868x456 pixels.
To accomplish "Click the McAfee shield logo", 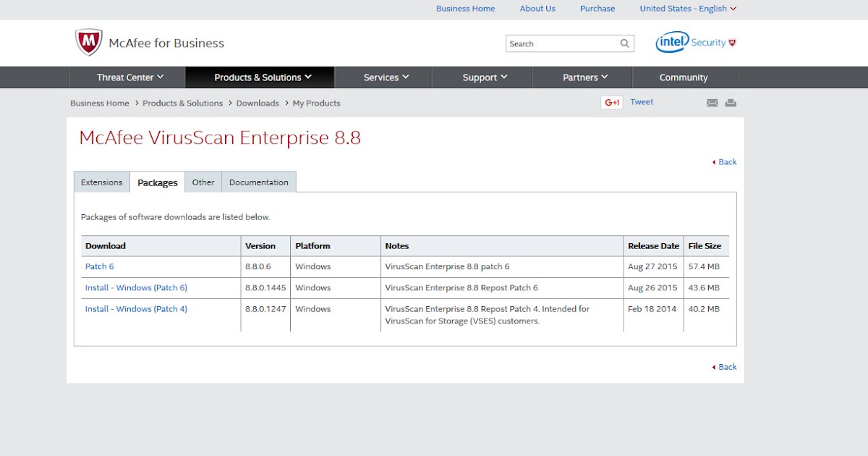I will pos(89,43).
